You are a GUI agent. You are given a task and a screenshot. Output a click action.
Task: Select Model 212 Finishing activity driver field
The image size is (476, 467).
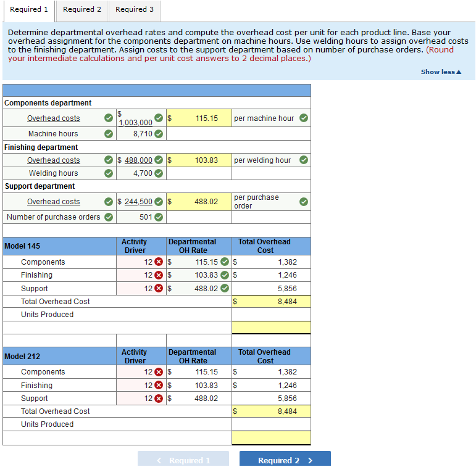(141, 385)
